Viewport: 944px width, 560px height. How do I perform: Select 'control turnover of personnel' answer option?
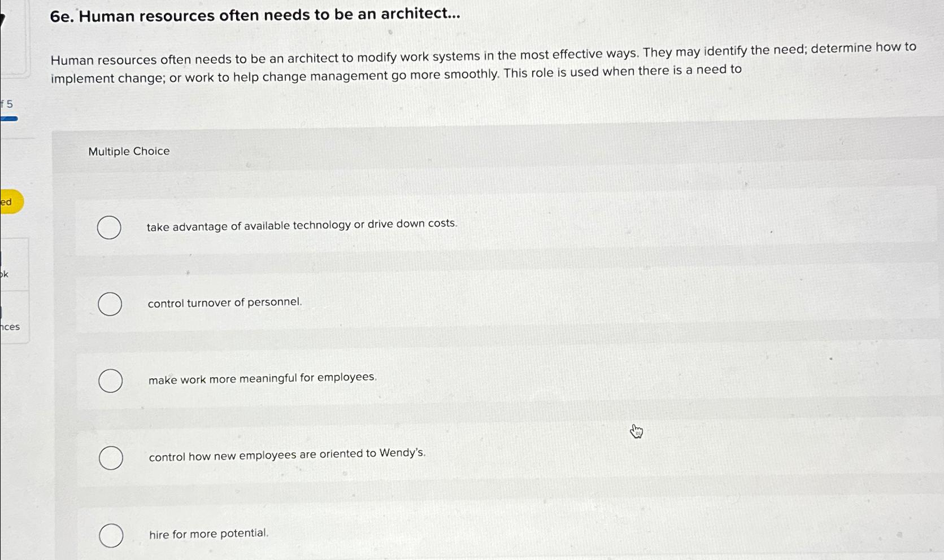coord(110,304)
